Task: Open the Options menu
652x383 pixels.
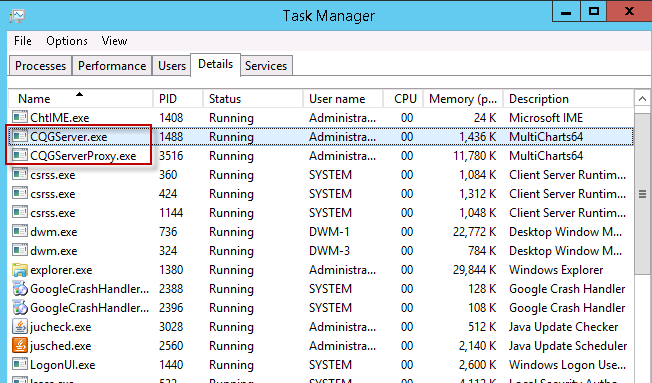Action: (x=67, y=41)
